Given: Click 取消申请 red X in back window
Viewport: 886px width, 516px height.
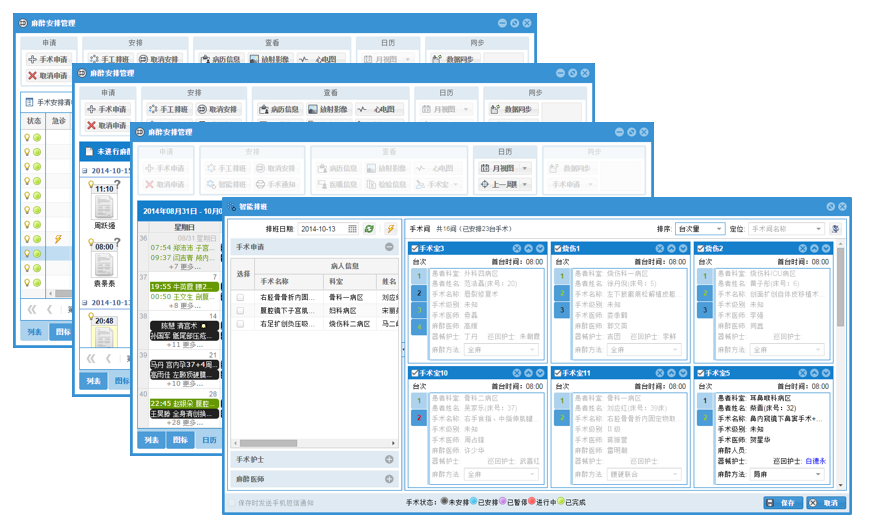Looking at the screenshot, I should pos(48,76).
